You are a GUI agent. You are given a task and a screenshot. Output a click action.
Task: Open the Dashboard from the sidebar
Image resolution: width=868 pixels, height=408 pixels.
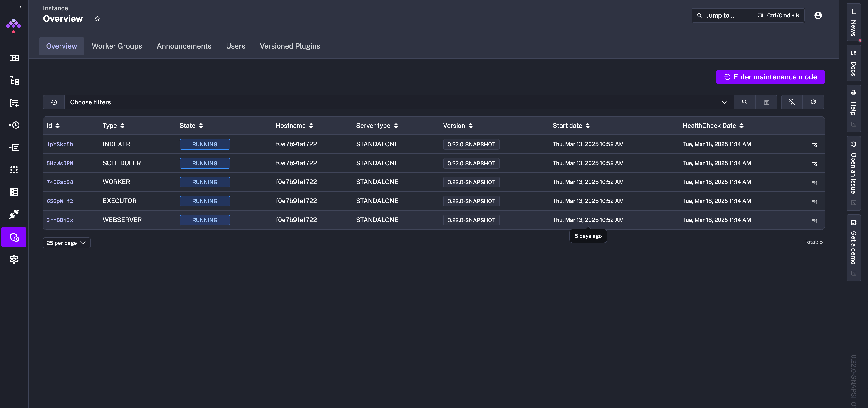(14, 58)
